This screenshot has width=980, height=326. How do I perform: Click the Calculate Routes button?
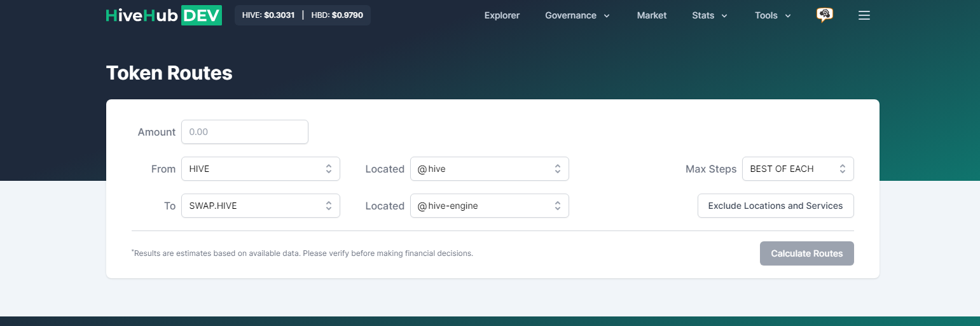[807, 253]
